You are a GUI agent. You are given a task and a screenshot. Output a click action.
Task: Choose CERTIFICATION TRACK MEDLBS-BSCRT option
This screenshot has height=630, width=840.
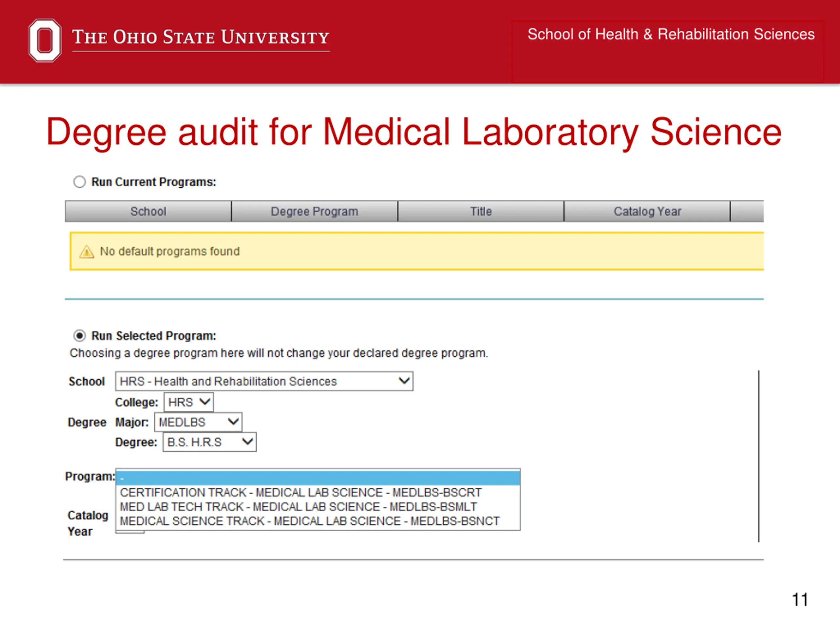pyautogui.click(x=318, y=493)
